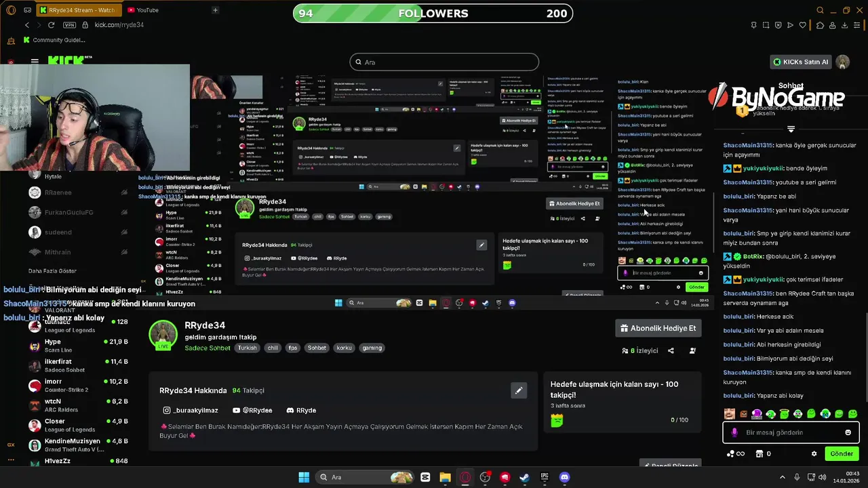Open Discord from the taskbar
This screenshot has height=488, width=868.
[x=565, y=477]
